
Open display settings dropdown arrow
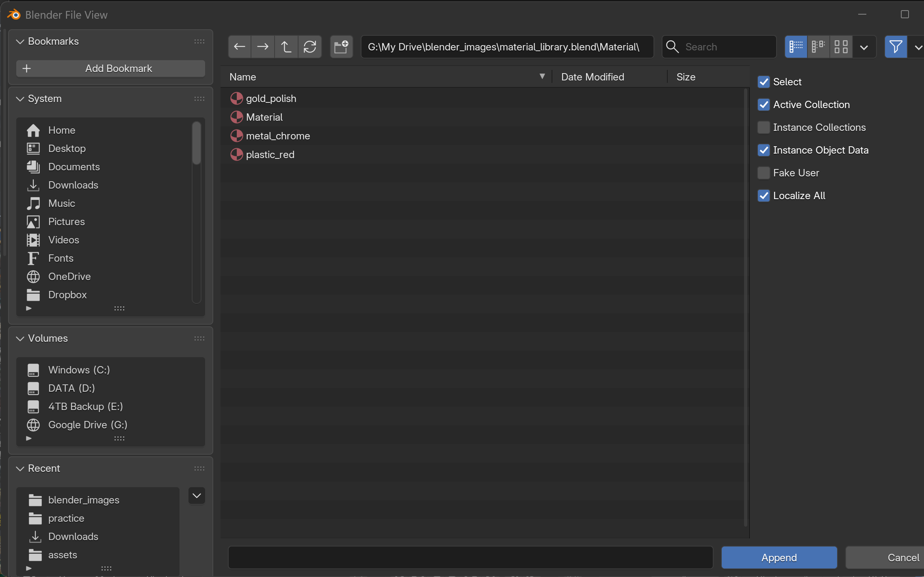864,47
